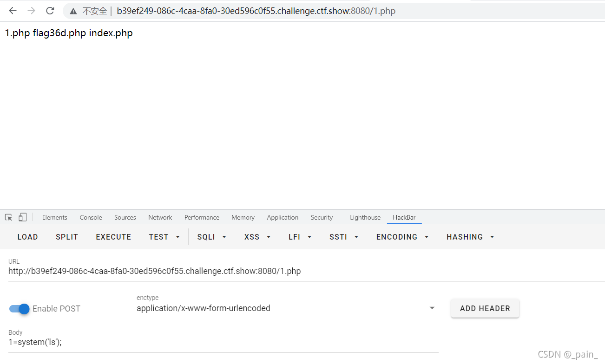Switch to the Console tab
Screen dimensions: 605x364
click(x=91, y=217)
